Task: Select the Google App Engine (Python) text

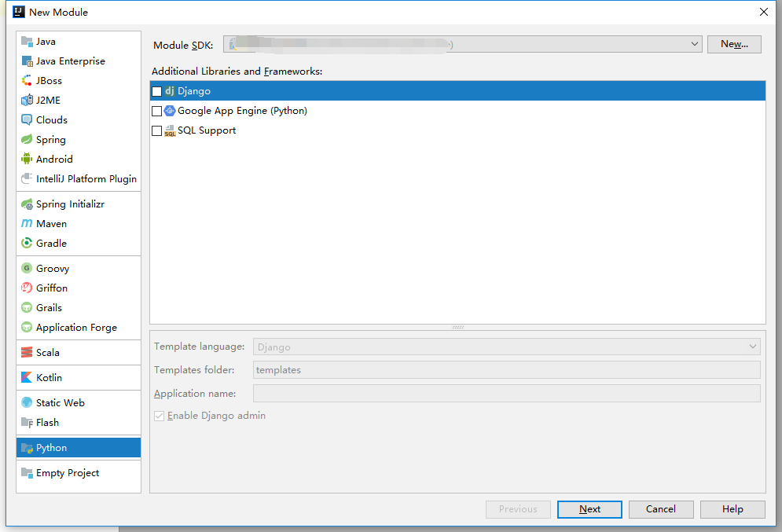Action: click(x=242, y=111)
